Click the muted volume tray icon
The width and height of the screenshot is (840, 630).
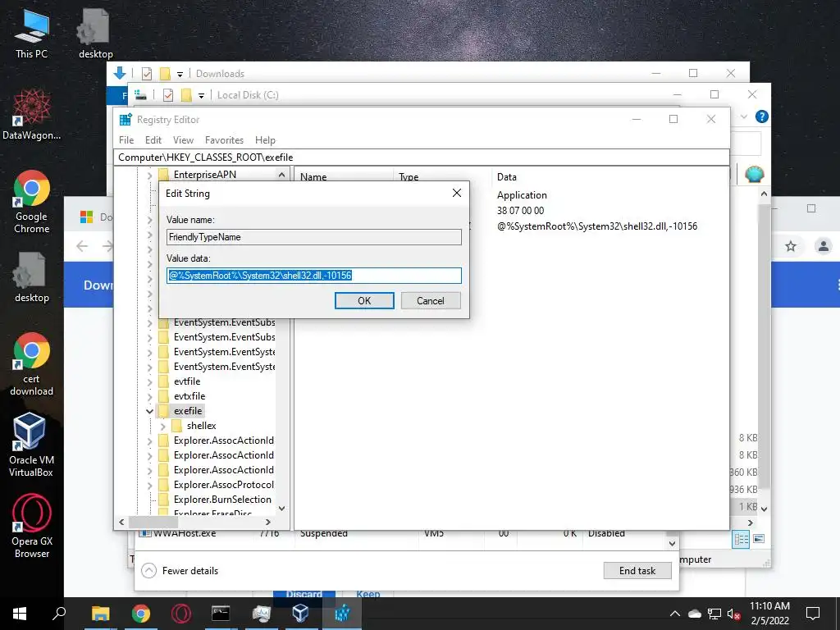click(733, 614)
